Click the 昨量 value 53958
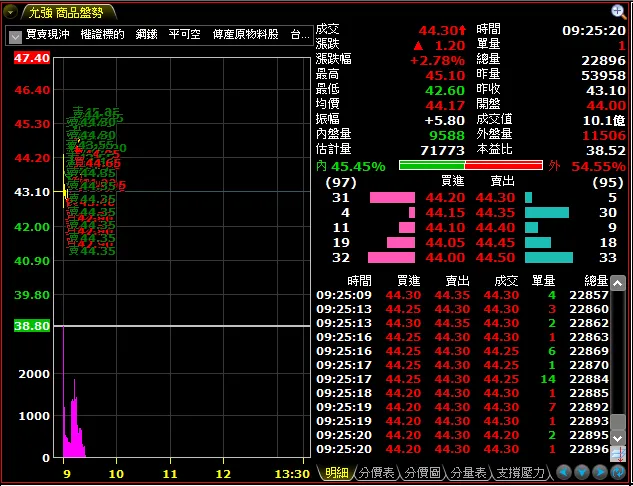 [x=604, y=75]
